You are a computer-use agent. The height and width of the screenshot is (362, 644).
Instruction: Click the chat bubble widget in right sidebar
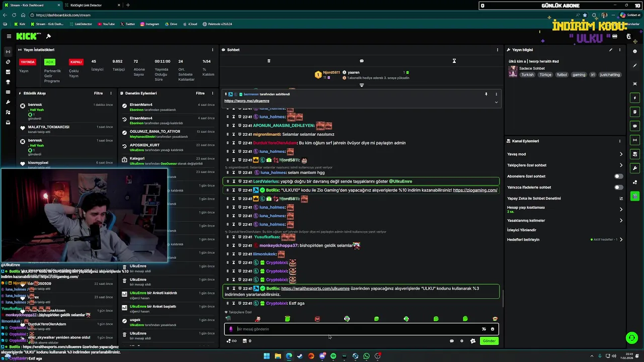(635, 126)
